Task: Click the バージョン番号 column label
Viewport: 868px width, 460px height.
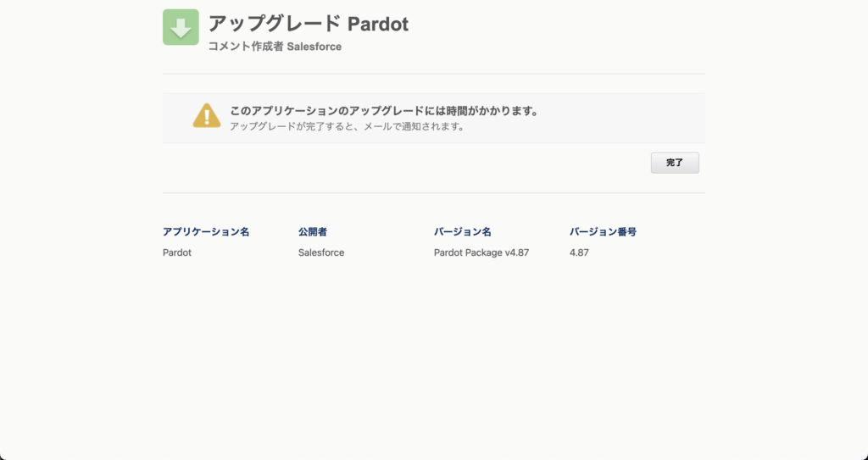Action: tap(603, 232)
